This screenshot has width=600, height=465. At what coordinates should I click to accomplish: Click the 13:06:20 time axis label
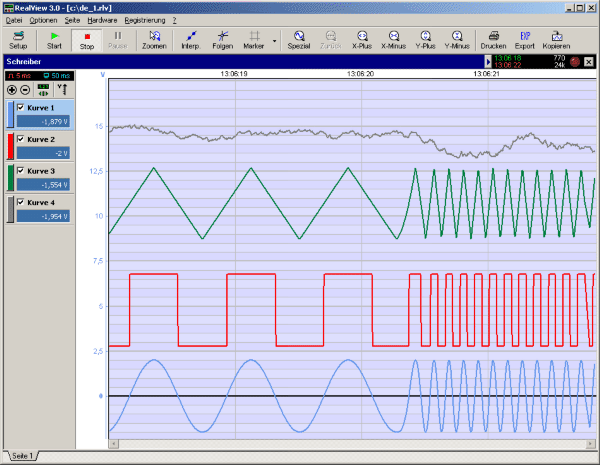pyautogui.click(x=360, y=74)
